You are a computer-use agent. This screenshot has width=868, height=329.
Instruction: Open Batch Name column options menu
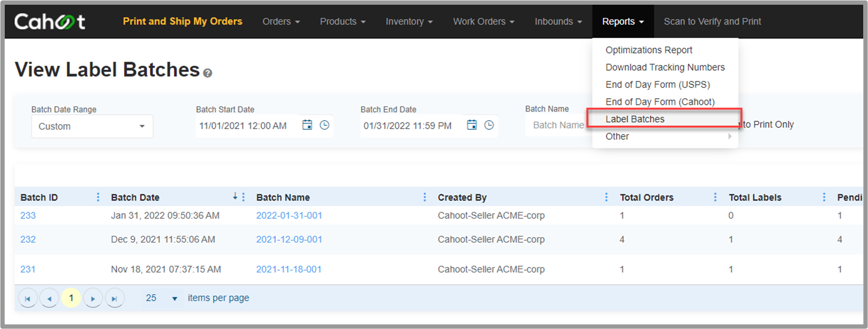[425, 197]
